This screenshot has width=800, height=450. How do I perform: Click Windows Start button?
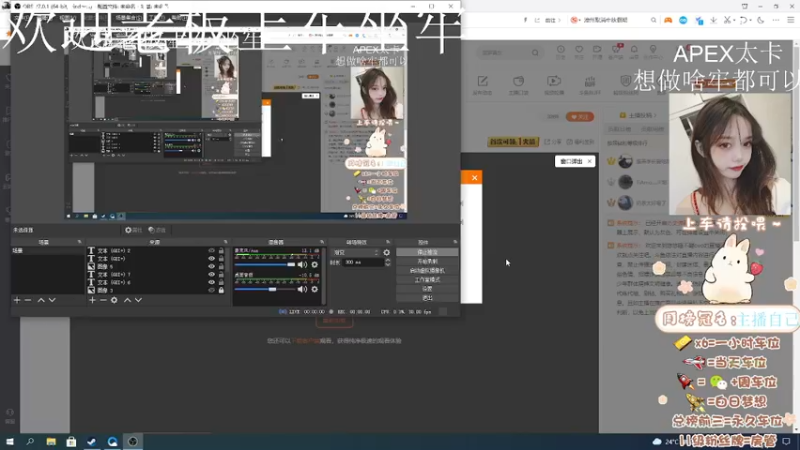tap(10, 441)
